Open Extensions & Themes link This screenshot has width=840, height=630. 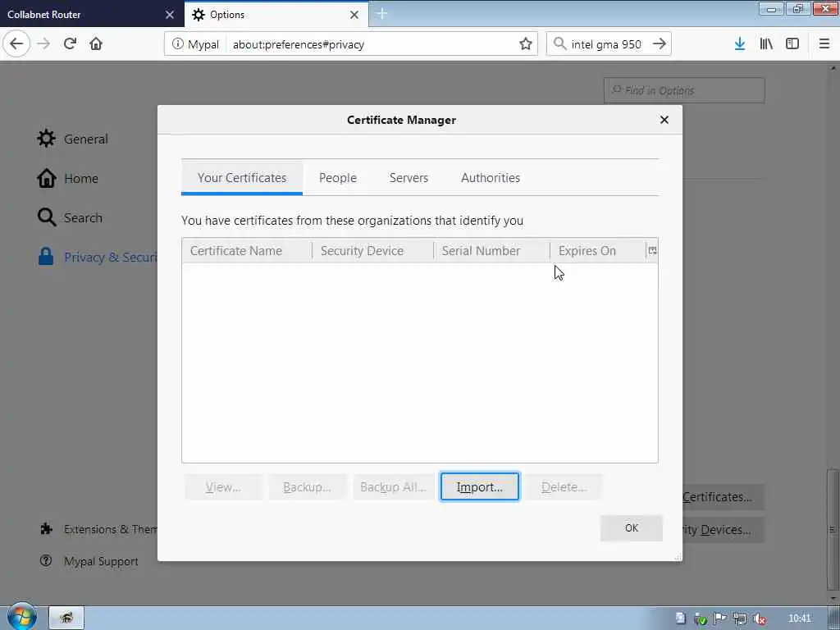point(98,529)
